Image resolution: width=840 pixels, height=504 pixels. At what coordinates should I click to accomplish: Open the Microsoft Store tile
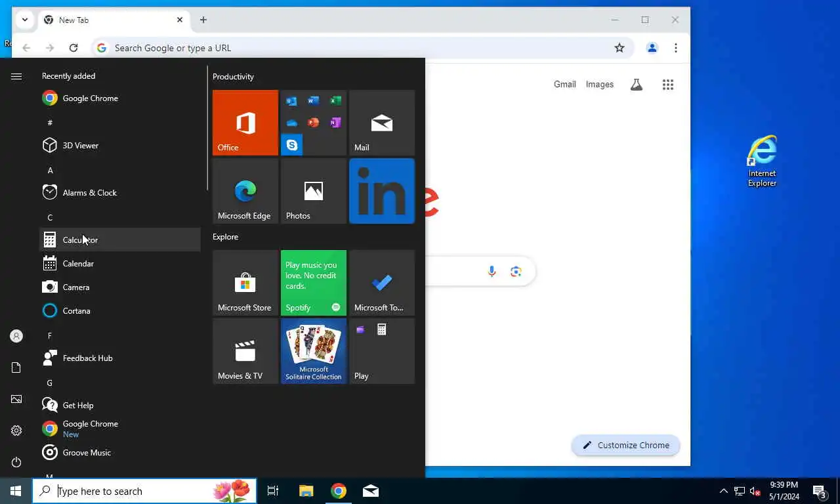coord(245,283)
